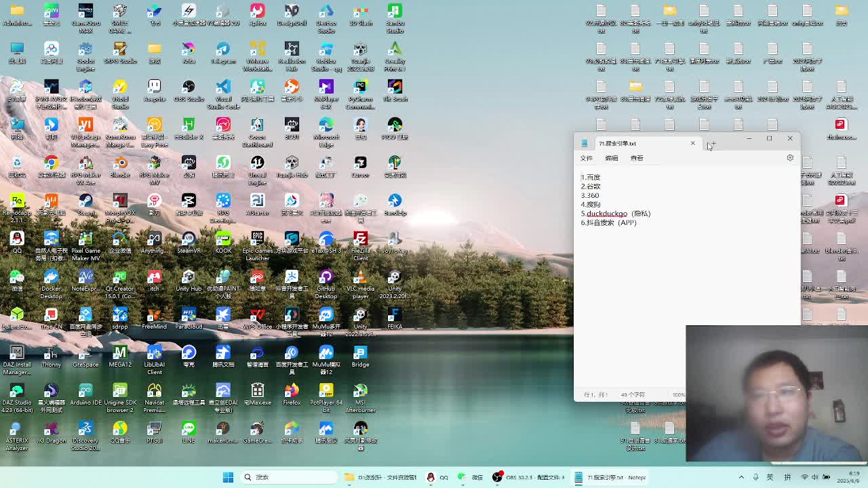868x488 pixels.
Task: Open the 文件 menu in Notepad
Action: pos(586,158)
